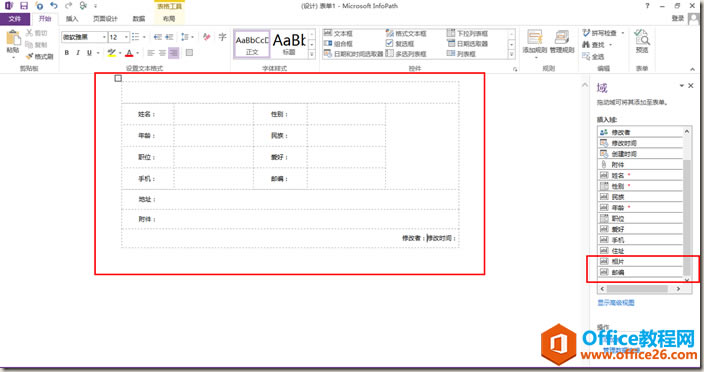
Task: Open the File (文件) tab
Action: (x=15, y=19)
